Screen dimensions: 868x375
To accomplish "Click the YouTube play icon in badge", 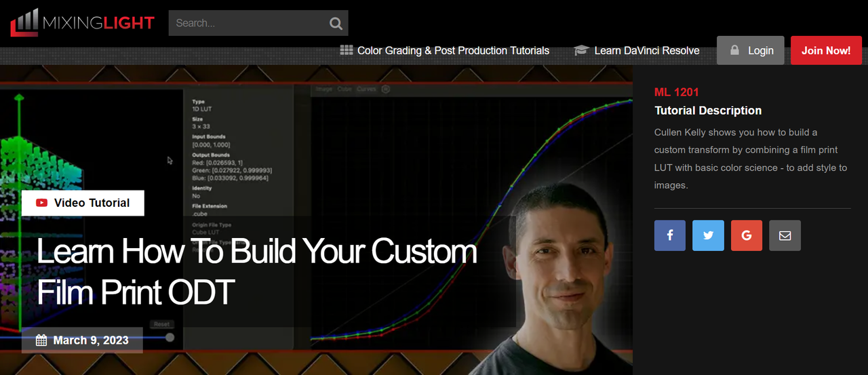I will click(x=42, y=203).
